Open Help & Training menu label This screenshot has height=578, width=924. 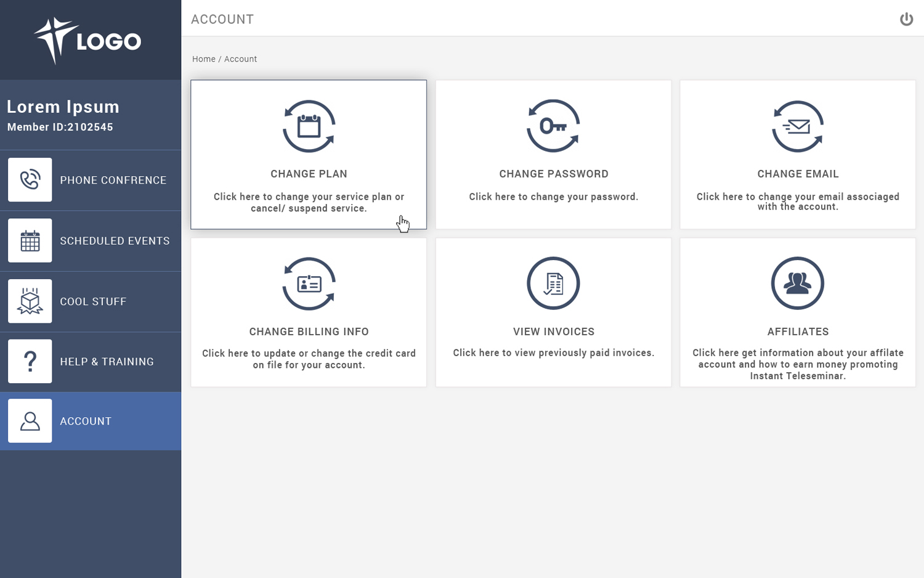(107, 362)
